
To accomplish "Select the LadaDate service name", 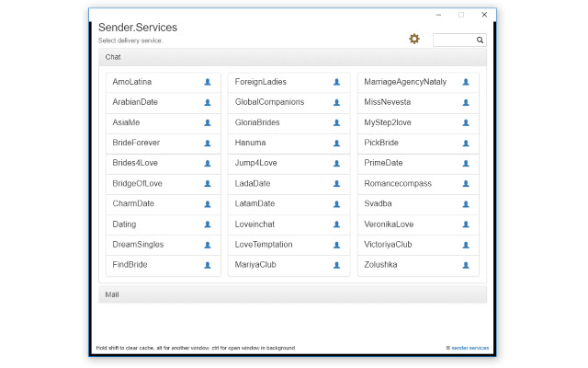I will pyautogui.click(x=253, y=183).
